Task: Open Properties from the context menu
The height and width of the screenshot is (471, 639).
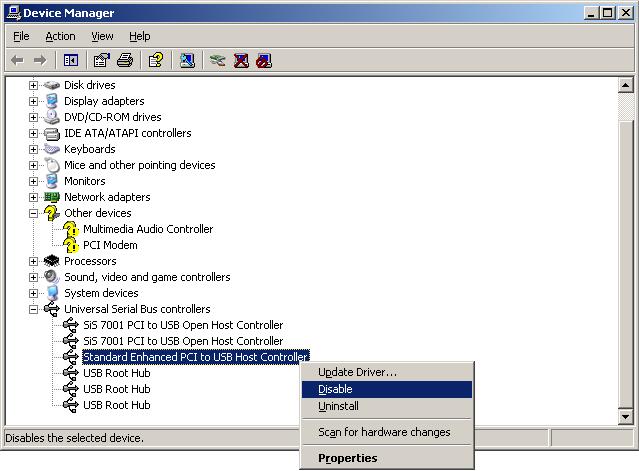Action: tap(387, 458)
